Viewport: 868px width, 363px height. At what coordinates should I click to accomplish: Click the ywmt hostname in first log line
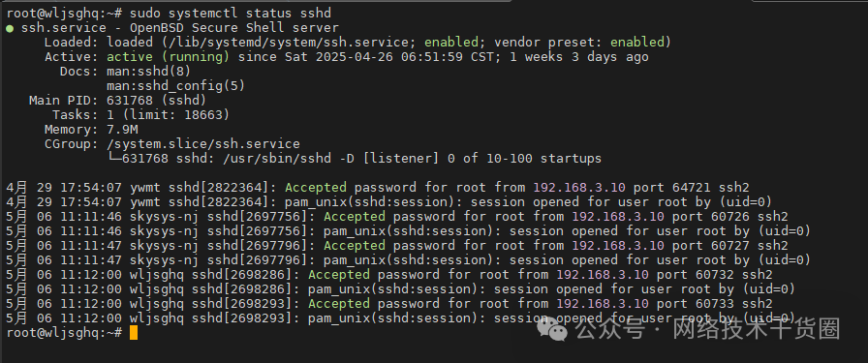(145, 188)
